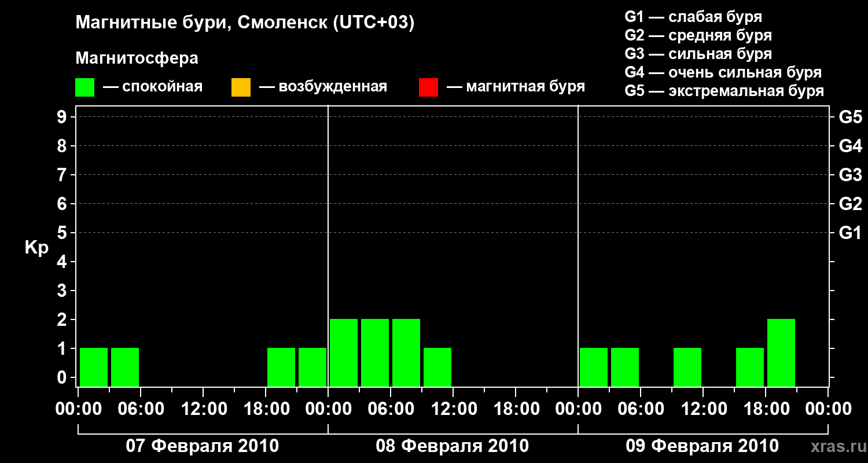Click the 18:00–21:00 Kp 2 bar on 09 February
Screen dimensions: 868x463
[781, 353]
